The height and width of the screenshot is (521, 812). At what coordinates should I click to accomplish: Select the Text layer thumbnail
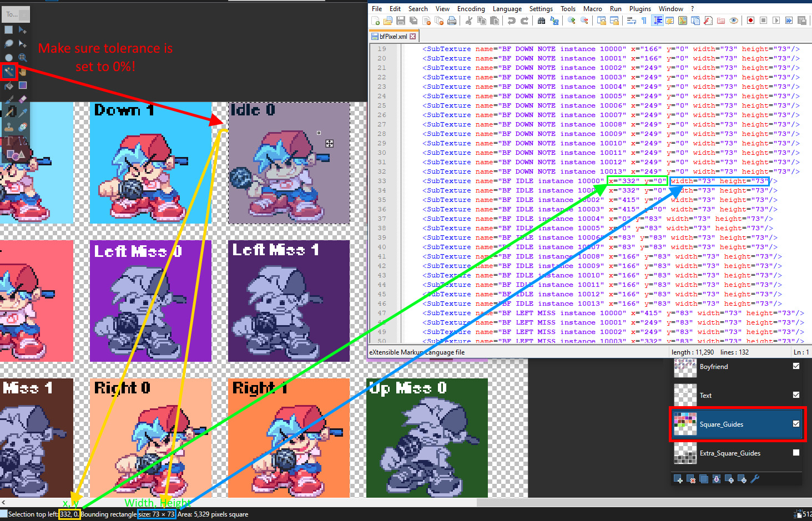pos(685,395)
